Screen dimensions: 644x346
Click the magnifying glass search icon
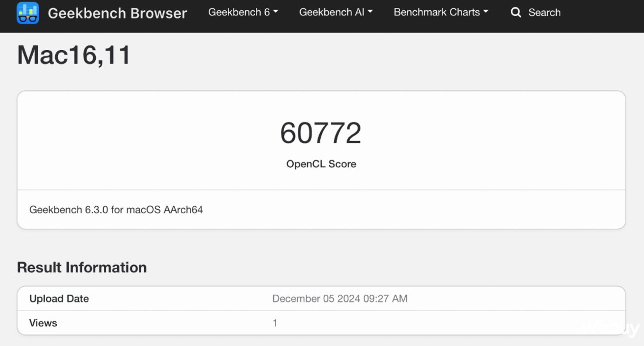(516, 13)
